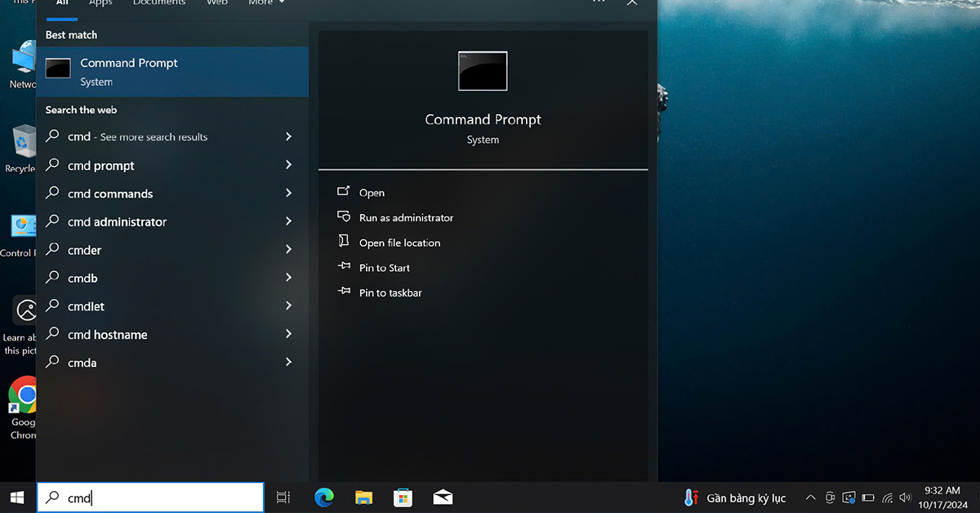Switch to the Documents search tab
This screenshot has height=513, width=980.
click(158, 3)
